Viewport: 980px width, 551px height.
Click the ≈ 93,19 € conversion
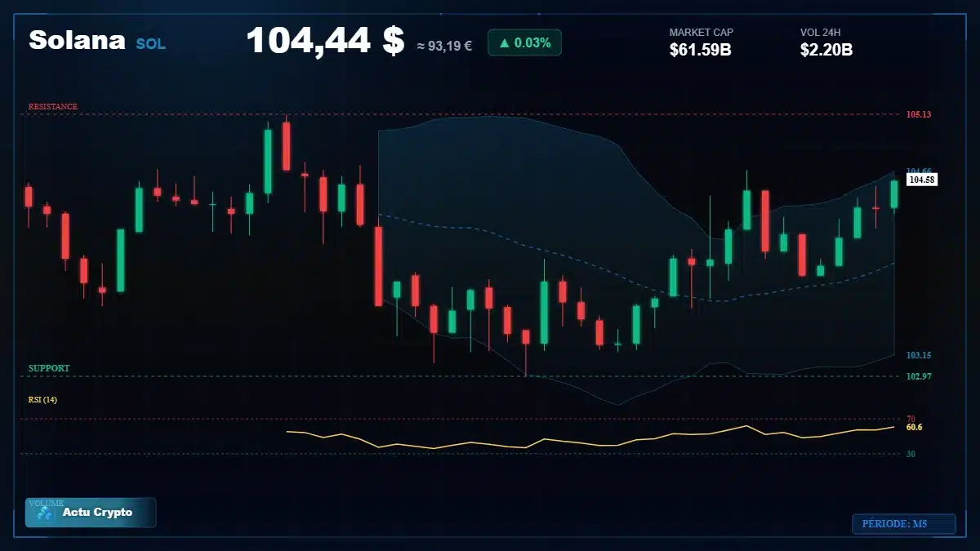[444, 46]
